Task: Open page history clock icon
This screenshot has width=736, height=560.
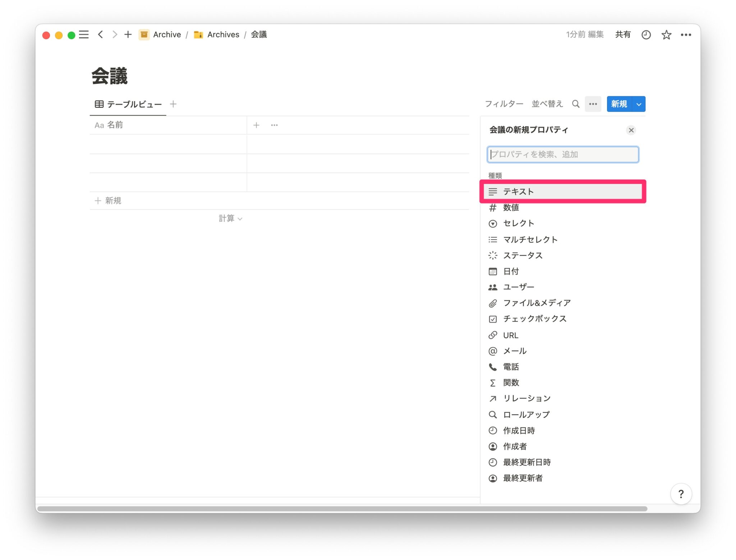Action: (646, 35)
